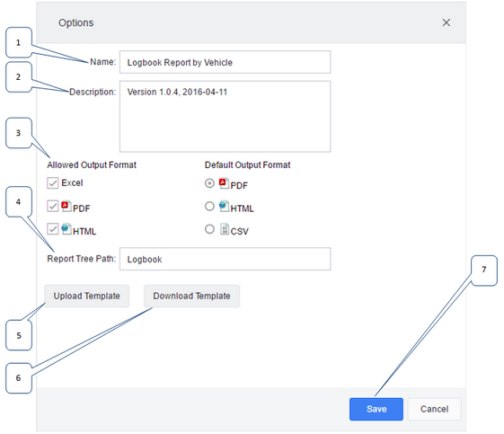Click the CSV file icon under Default Output Format
Screen dimensions: 504x434
(x=225, y=229)
